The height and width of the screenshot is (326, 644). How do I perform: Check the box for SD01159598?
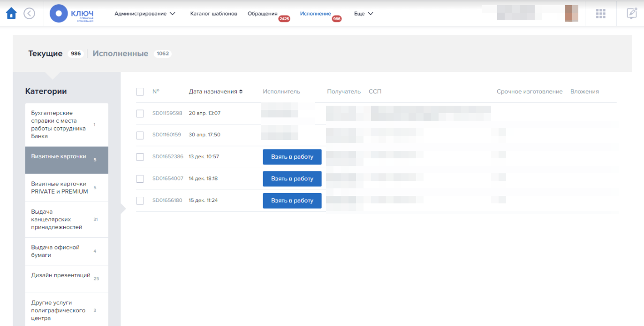pos(140,113)
